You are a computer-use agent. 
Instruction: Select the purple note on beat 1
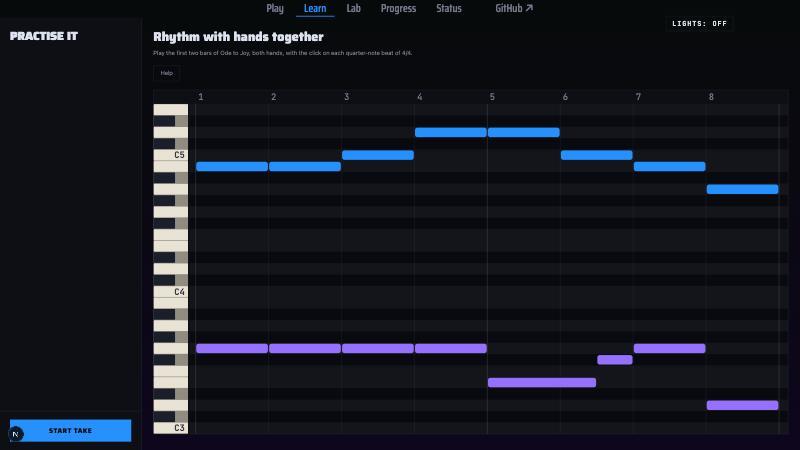[x=232, y=348]
